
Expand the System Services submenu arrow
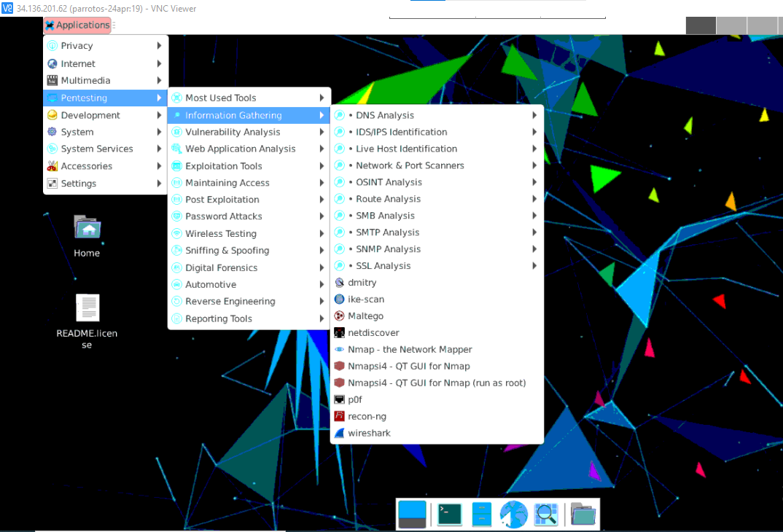pos(159,149)
